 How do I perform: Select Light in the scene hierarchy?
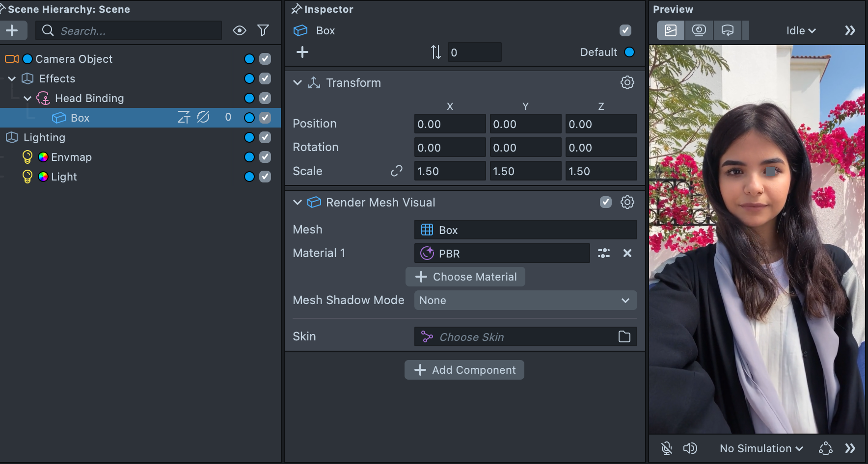point(64,177)
